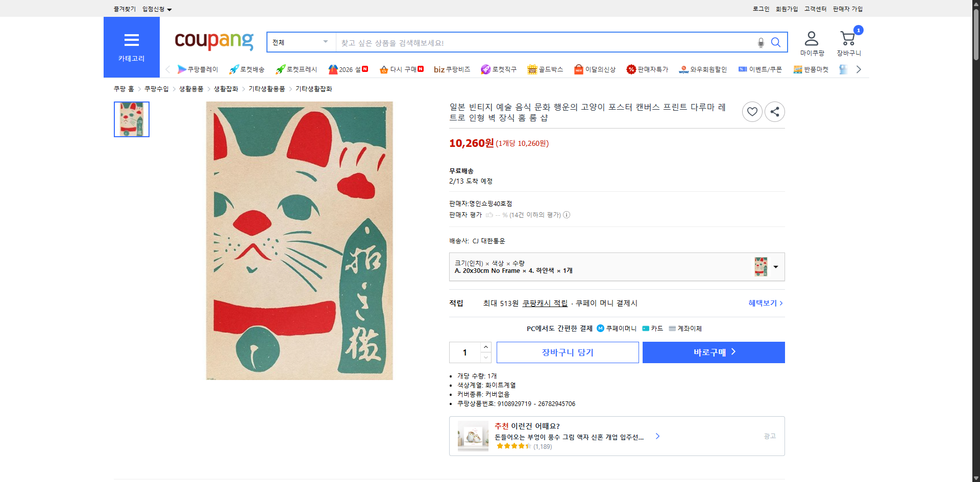Click the 이벤트/쿠폰 icon

[760, 69]
